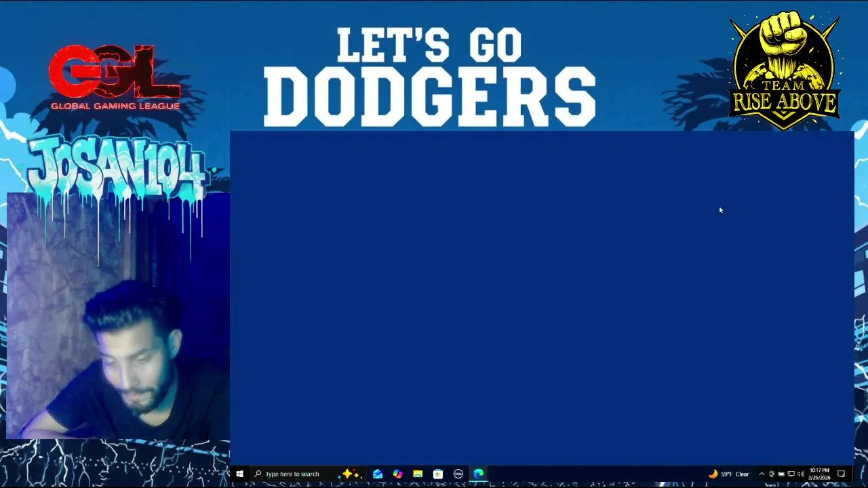Screen dimensions: 868x488
Task: Open the clock showing 10:17 PM
Action: tap(819, 474)
